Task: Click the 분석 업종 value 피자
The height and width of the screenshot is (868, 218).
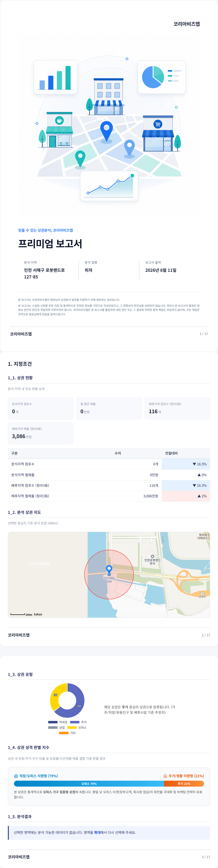Action: tap(89, 270)
